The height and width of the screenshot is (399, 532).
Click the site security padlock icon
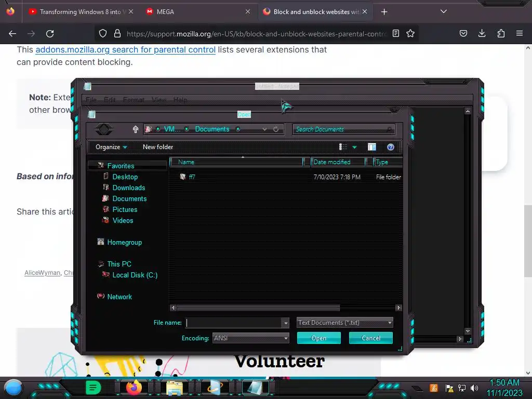pyautogui.click(x=117, y=33)
